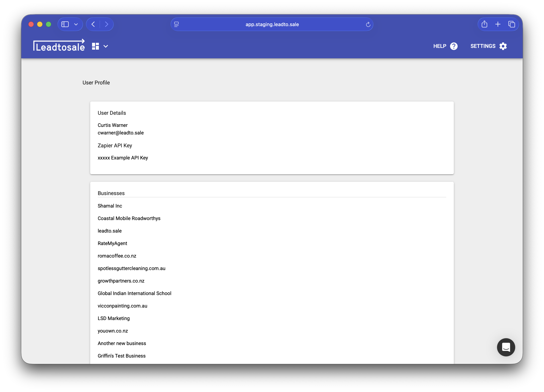Click the Leadtosale app switcher grid icon
Screen dimensions: 544x392
[95, 46]
